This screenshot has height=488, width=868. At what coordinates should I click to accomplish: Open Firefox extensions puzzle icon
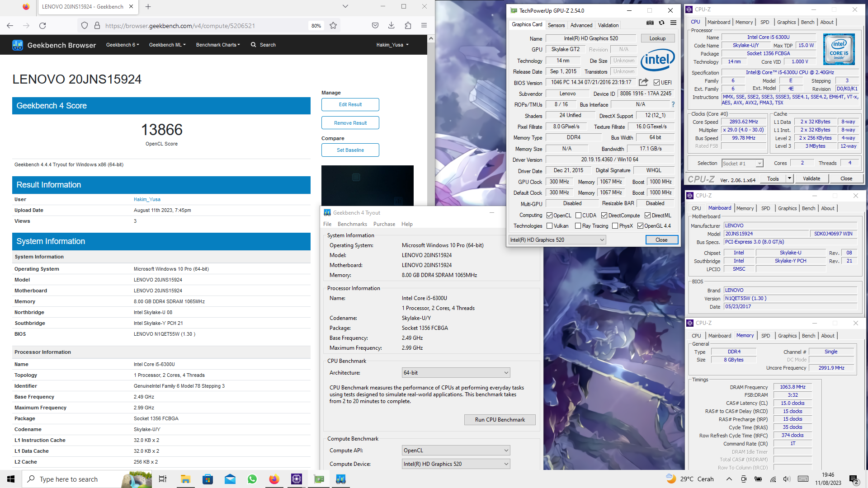[x=408, y=26]
